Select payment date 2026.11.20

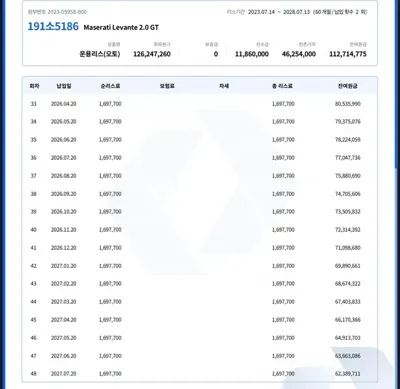(x=64, y=230)
